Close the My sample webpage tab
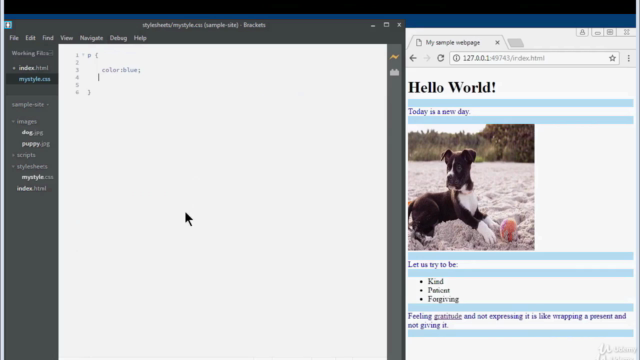640x360 pixels. [x=497, y=42]
